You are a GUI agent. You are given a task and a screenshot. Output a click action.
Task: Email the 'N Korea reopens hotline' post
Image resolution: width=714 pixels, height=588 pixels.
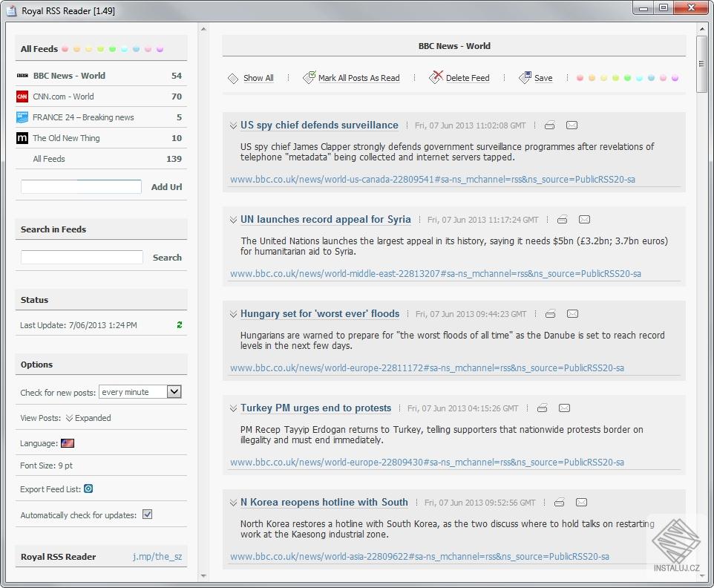(x=581, y=503)
